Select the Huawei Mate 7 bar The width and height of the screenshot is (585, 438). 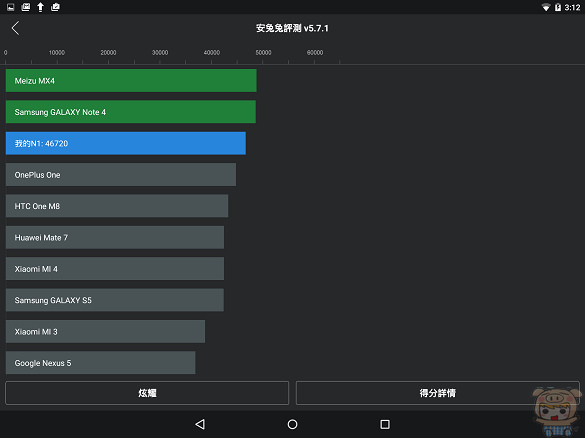pyautogui.click(x=115, y=237)
